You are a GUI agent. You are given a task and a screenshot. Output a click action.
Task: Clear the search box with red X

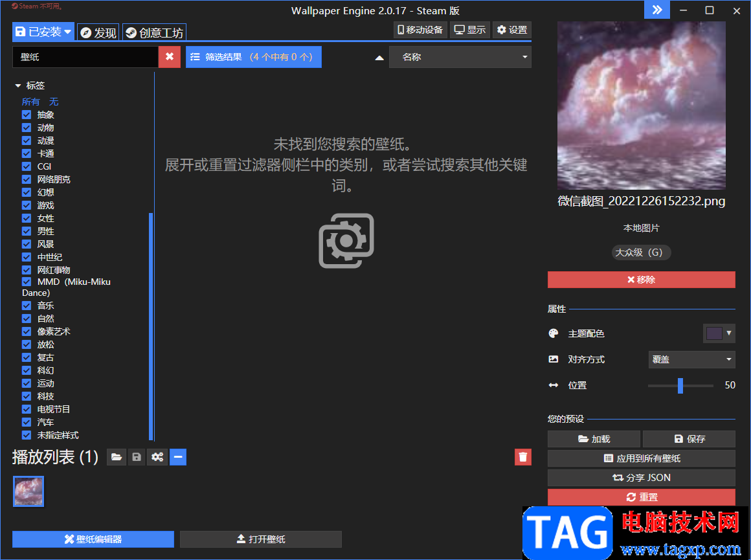point(170,57)
